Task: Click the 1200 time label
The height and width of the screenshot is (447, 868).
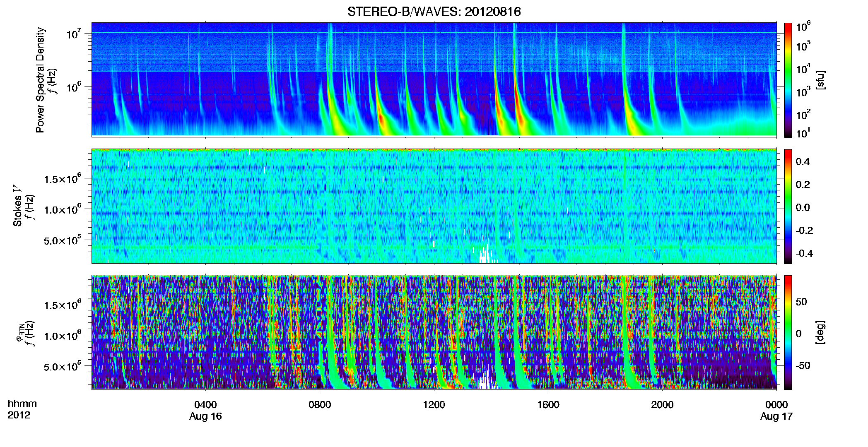Action: coord(434,404)
